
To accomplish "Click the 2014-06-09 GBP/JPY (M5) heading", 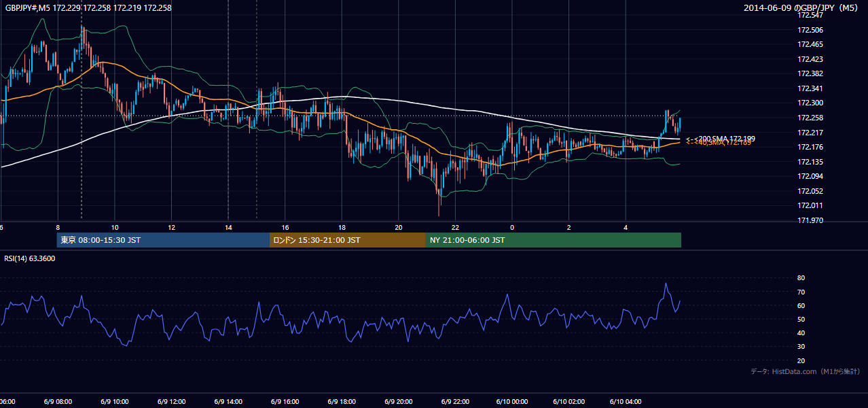I will coord(801,7).
